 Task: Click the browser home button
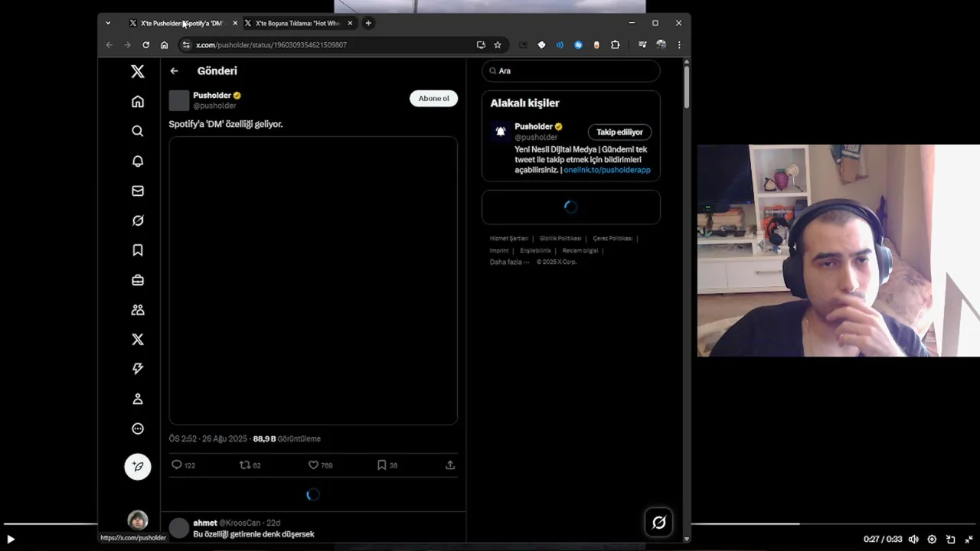(x=164, y=45)
